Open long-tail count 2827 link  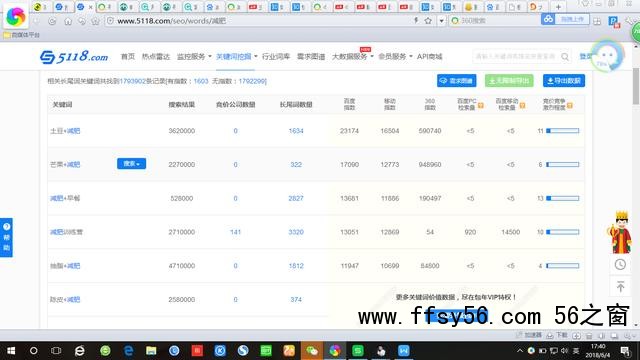296,198
